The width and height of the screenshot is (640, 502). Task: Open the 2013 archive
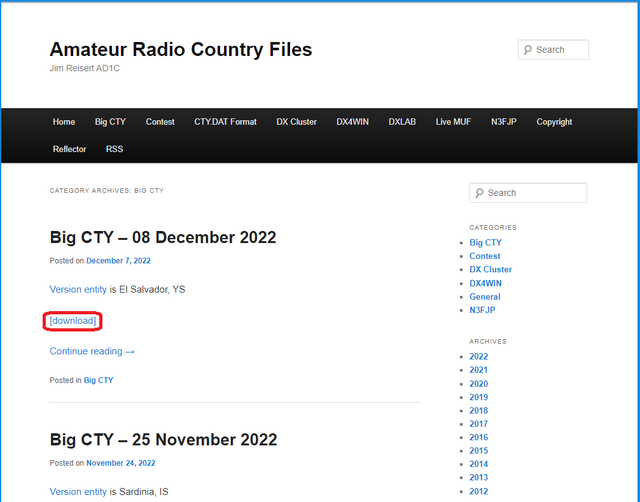[478, 477]
